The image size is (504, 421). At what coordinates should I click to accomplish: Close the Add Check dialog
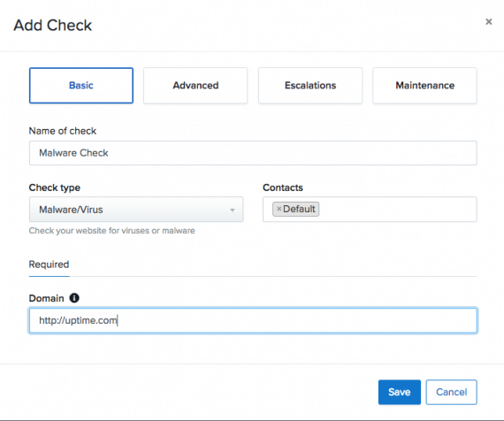(x=489, y=21)
